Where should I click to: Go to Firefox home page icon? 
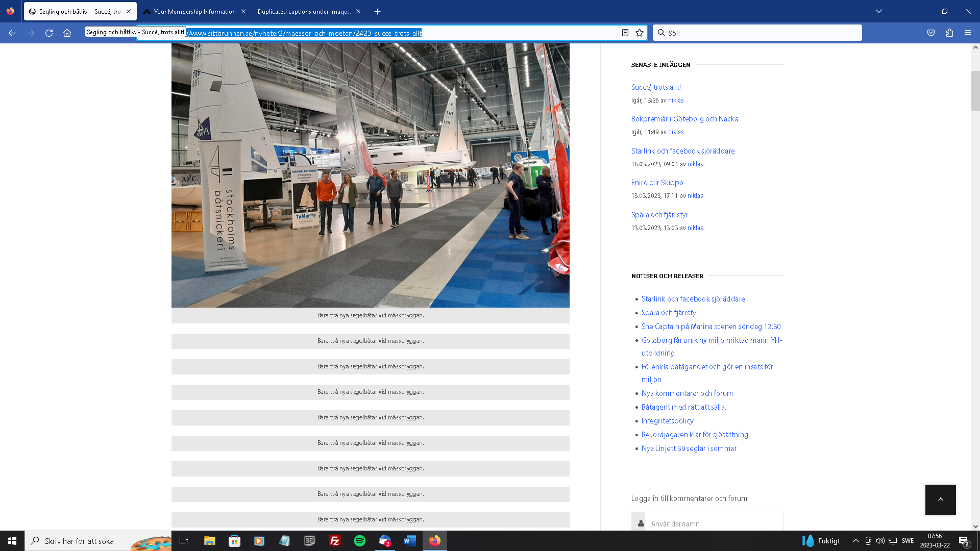(x=67, y=33)
